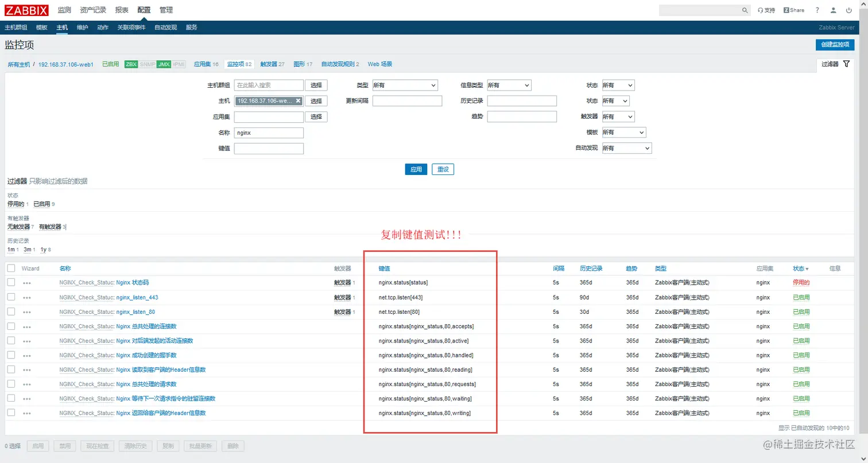Filter by 无触发器 subfilter
The width and height of the screenshot is (868, 463).
coord(18,227)
